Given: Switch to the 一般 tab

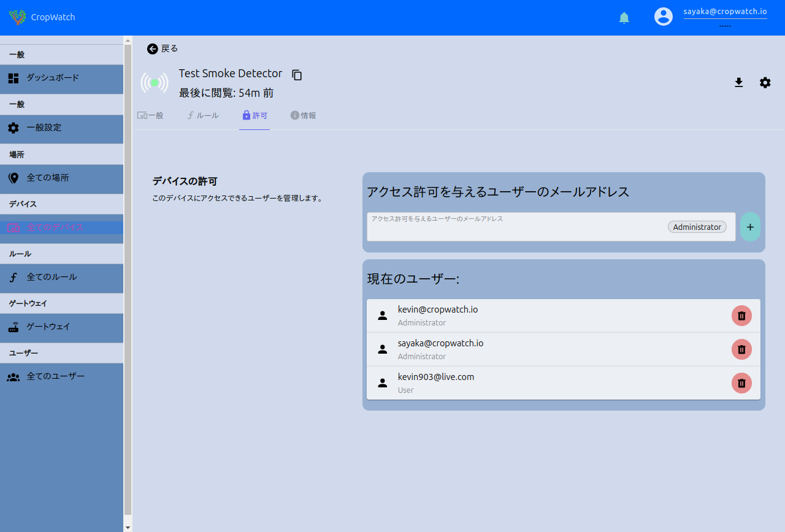Looking at the screenshot, I should (151, 115).
